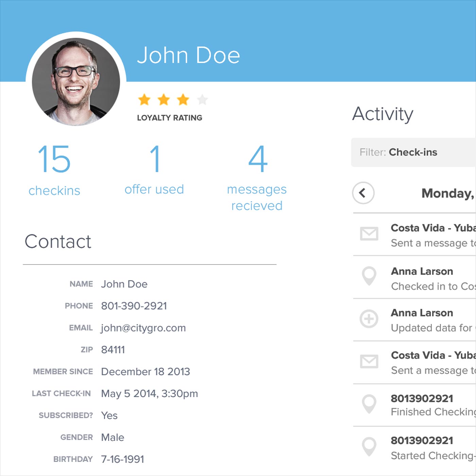
Task: Click email john@citygro.com
Action: [x=143, y=328]
